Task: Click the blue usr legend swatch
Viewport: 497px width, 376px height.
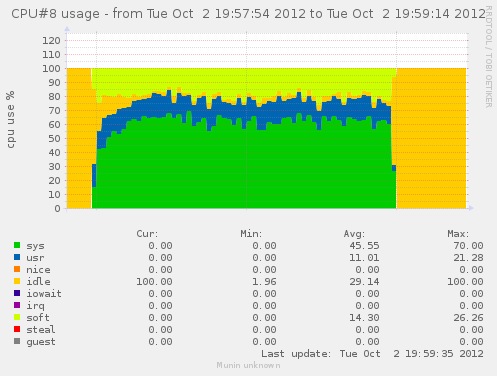Action: point(17,257)
